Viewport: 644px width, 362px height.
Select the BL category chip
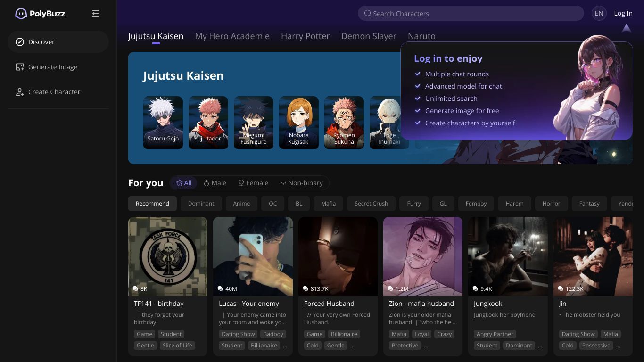299,204
